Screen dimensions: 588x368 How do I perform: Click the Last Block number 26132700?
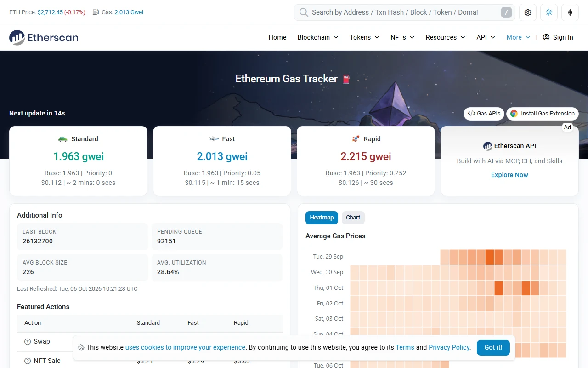pos(38,241)
